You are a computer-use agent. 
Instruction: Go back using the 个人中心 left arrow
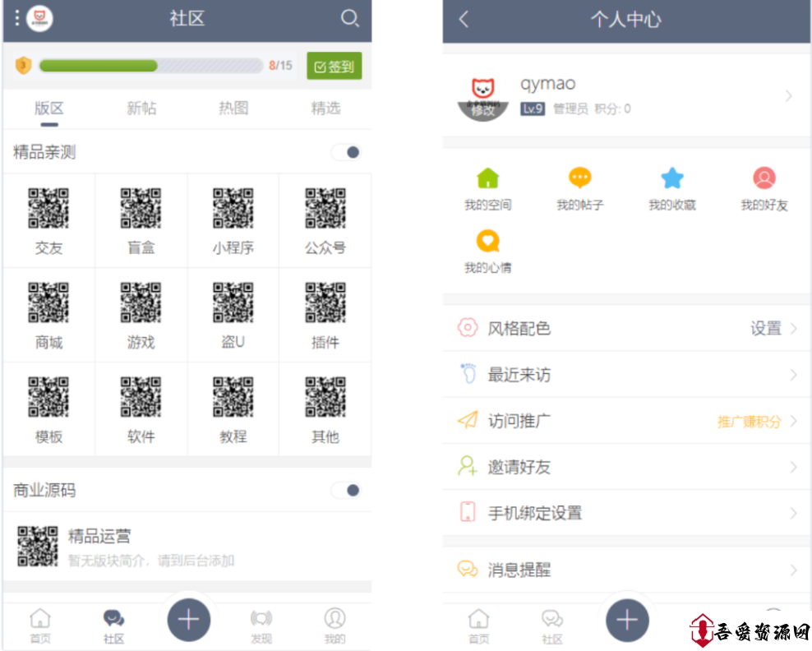464,19
